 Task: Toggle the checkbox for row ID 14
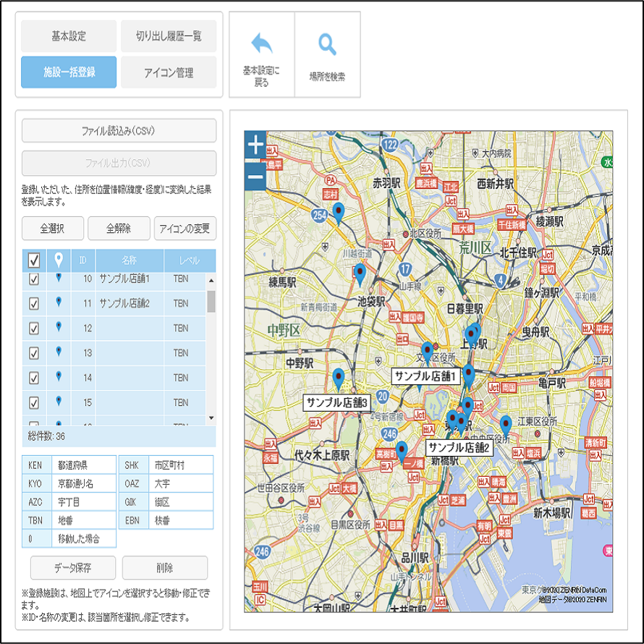pos(33,378)
